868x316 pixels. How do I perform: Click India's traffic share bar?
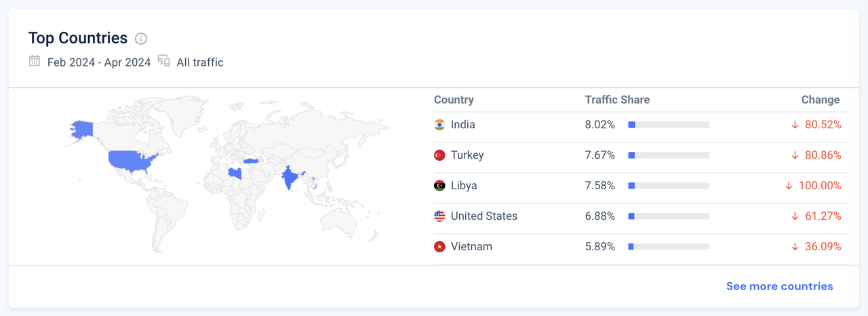pyautogui.click(x=668, y=125)
